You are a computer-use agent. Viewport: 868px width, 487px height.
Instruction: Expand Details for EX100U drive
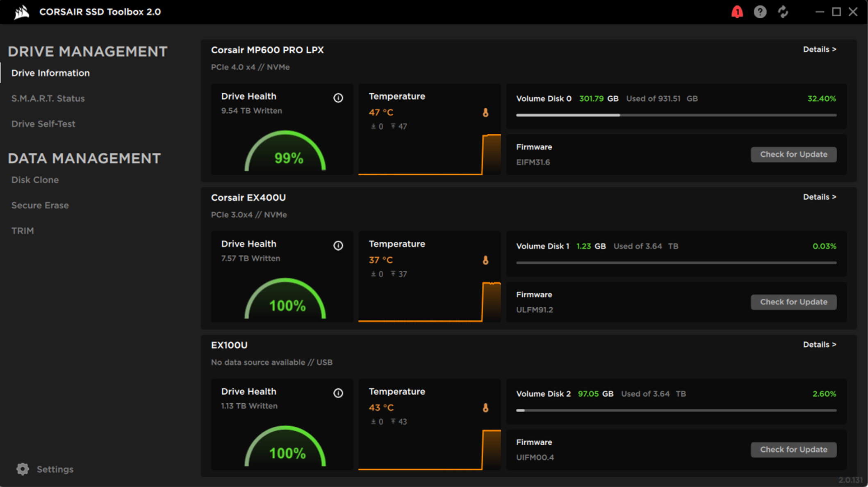click(819, 345)
